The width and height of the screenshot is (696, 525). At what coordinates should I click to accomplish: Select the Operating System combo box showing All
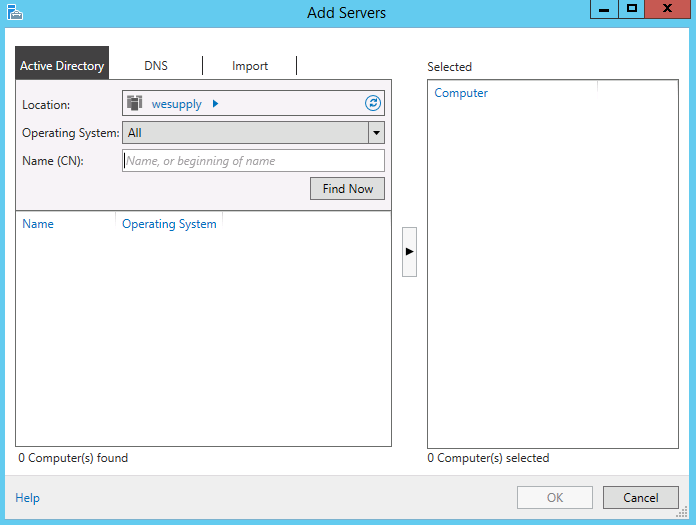click(253, 133)
